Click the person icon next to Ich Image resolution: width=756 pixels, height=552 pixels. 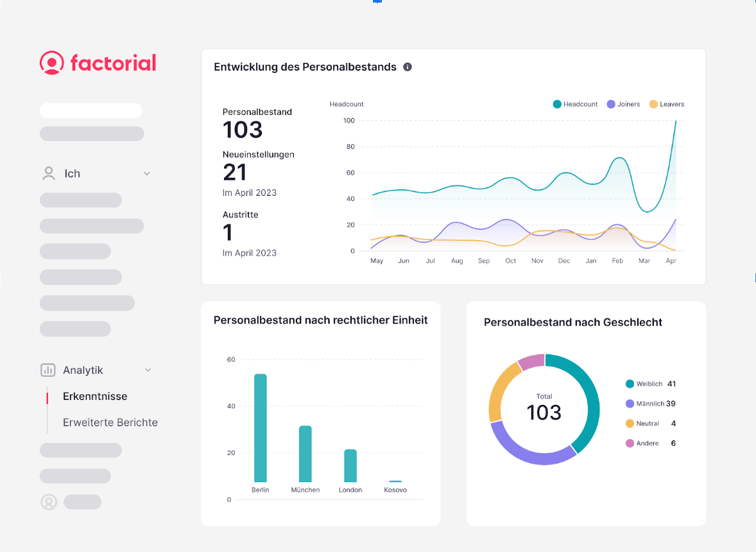click(48, 173)
